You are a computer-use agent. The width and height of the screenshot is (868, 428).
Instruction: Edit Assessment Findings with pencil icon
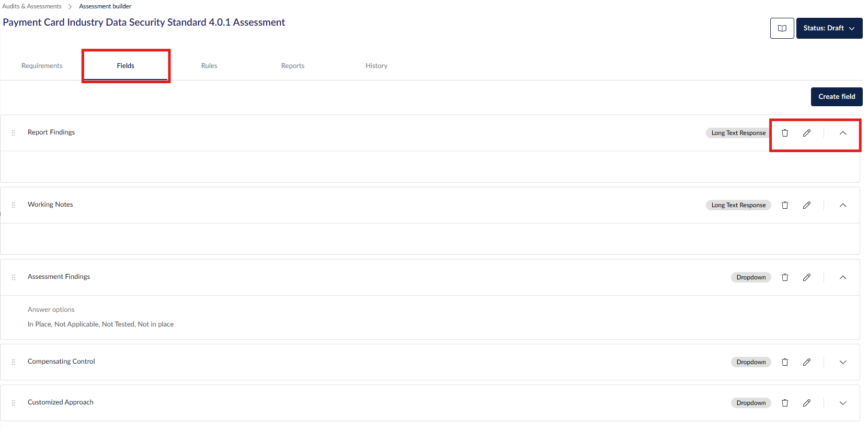(x=806, y=277)
